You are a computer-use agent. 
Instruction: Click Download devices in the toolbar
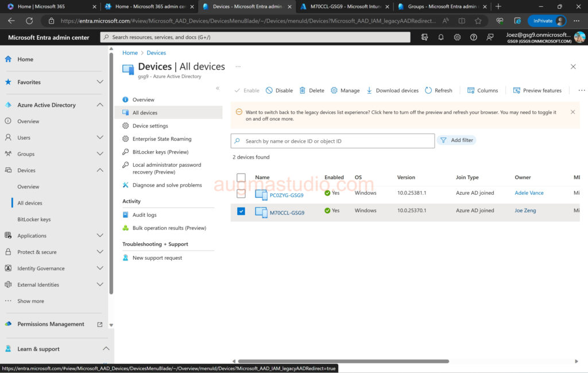[x=393, y=90]
